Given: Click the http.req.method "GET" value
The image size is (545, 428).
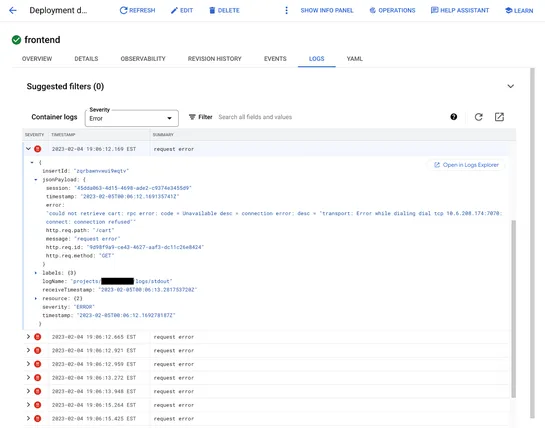Looking at the screenshot, I should click(x=107, y=256).
